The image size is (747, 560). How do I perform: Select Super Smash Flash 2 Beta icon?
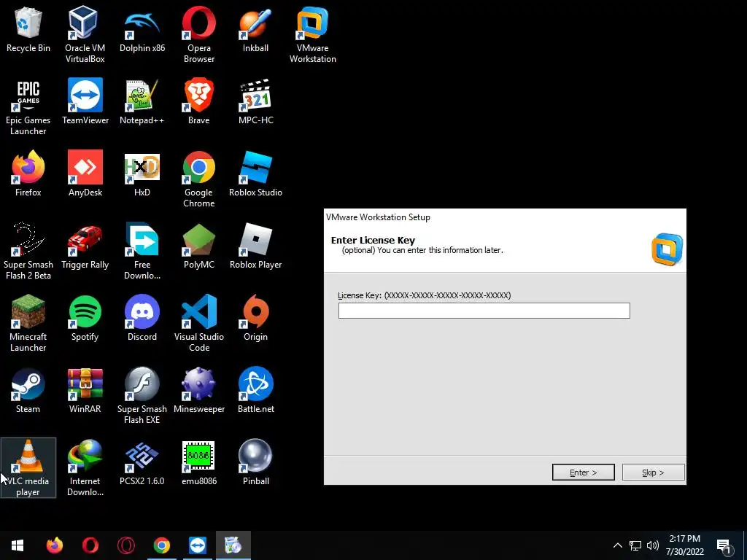pos(28,252)
